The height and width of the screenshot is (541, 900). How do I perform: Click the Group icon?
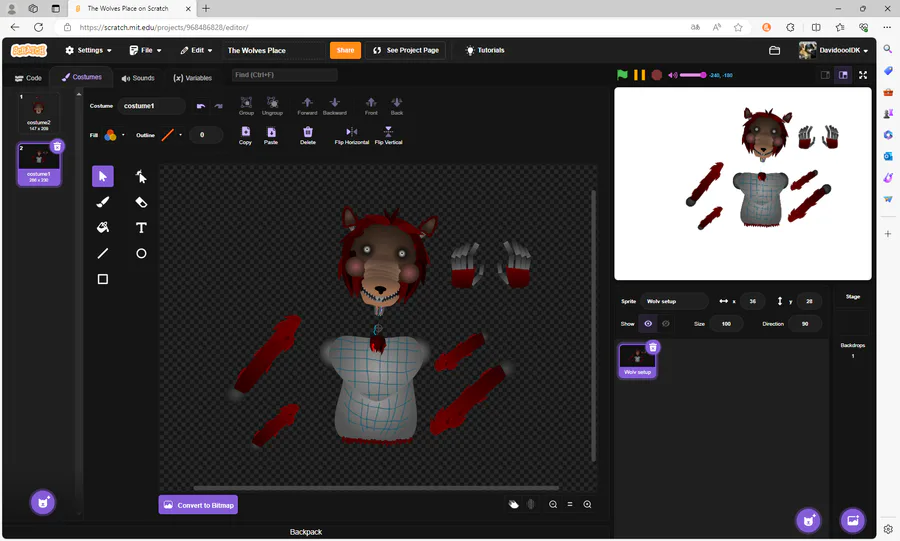coord(246,106)
